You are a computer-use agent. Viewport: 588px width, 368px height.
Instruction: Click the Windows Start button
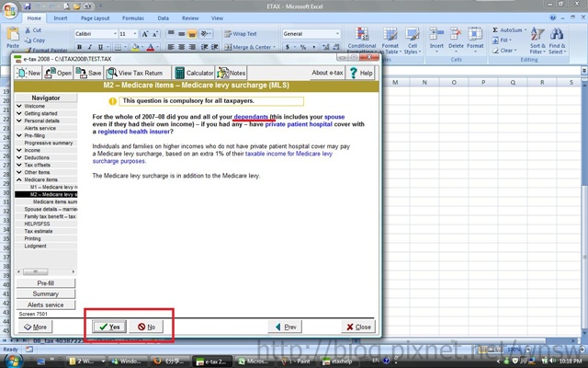(13, 361)
